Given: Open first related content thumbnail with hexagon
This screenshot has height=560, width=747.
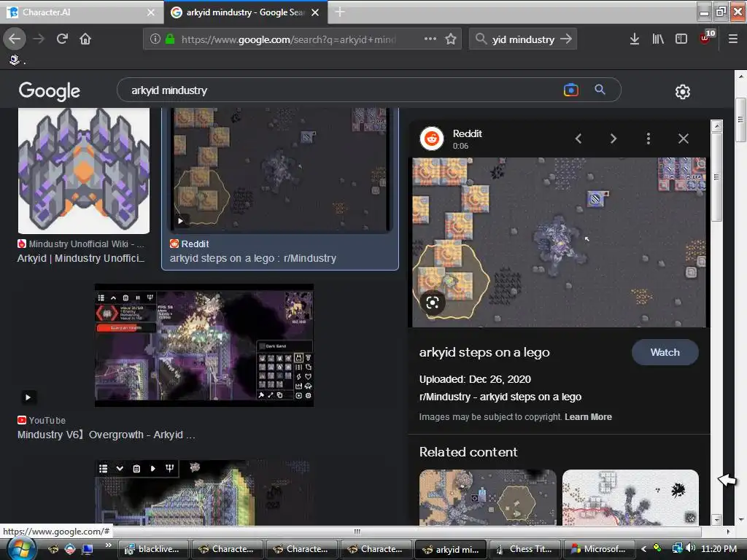Looking at the screenshot, I should pos(487,497).
